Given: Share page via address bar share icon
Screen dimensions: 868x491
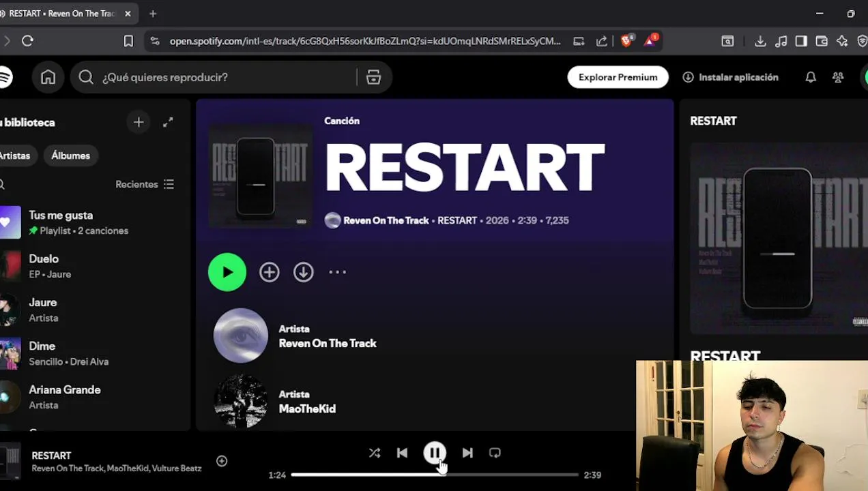Looking at the screenshot, I should pyautogui.click(x=601, y=41).
